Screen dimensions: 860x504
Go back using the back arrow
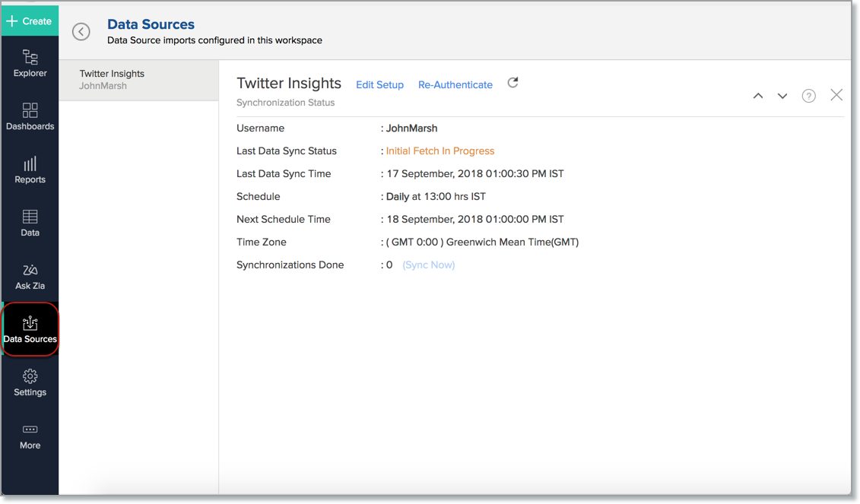point(81,31)
